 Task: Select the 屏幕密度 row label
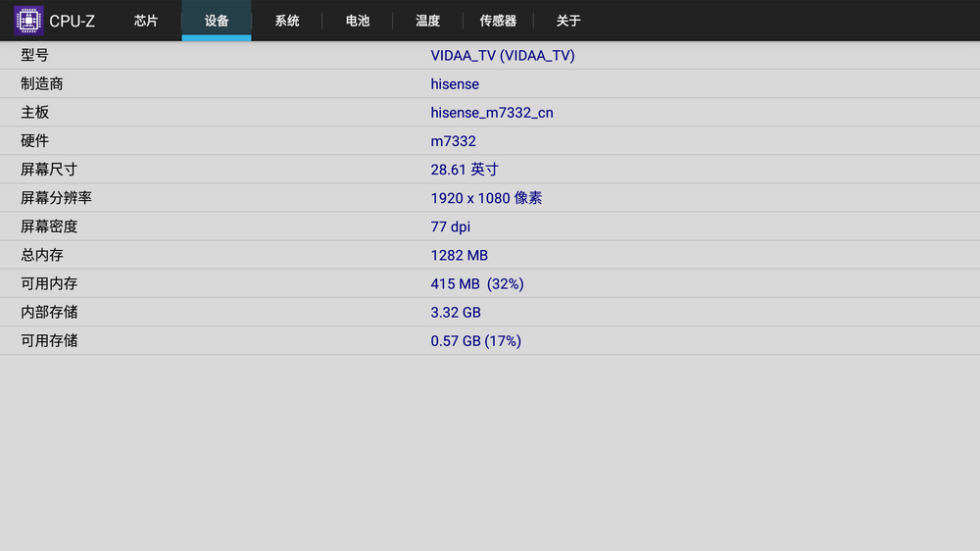tap(49, 226)
